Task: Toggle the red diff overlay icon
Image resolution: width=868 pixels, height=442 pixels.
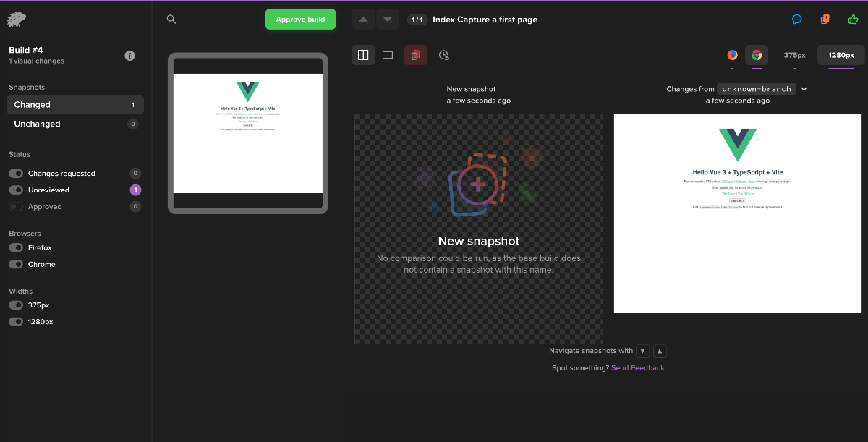Action: [x=416, y=55]
